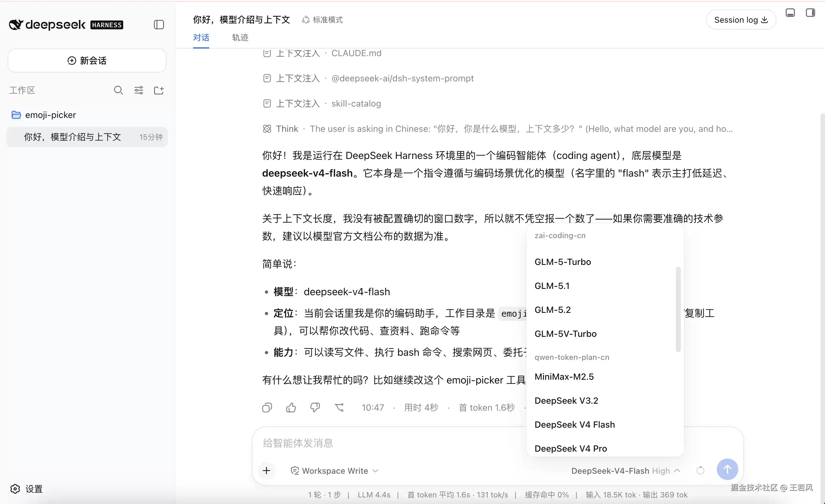Click the 标准模式 mode indicator

[x=322, y=20]
